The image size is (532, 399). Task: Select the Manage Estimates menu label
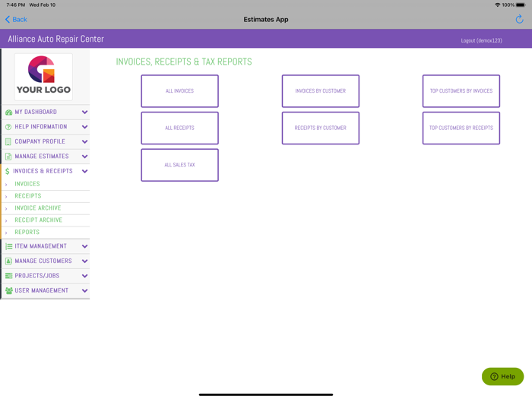42,157
